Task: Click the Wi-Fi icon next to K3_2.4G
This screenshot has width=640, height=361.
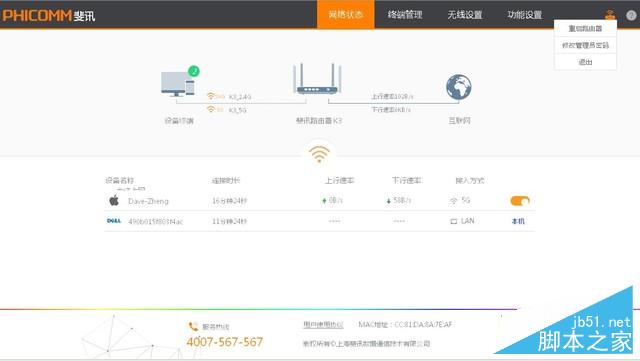Action: click(211, 96)
